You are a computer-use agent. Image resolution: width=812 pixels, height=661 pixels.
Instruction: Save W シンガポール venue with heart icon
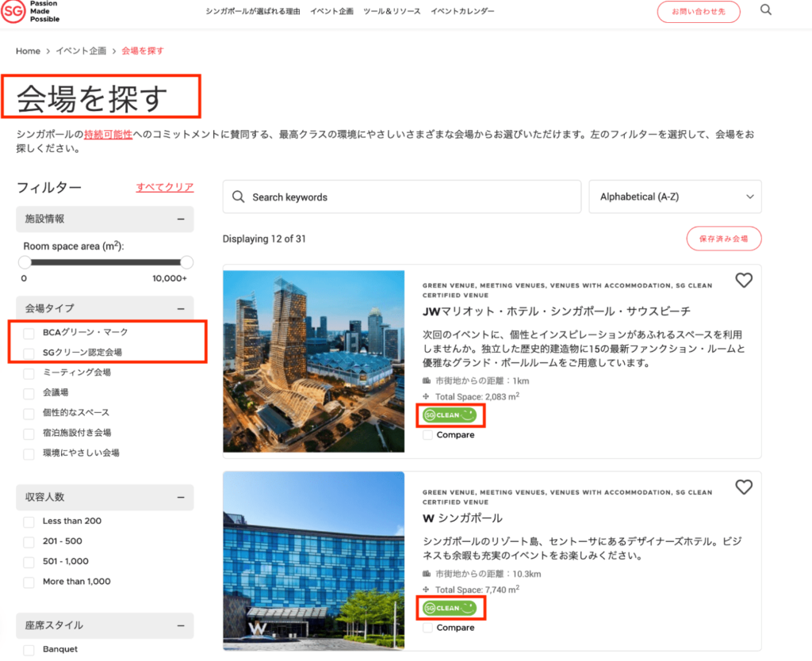click(744, 487)
